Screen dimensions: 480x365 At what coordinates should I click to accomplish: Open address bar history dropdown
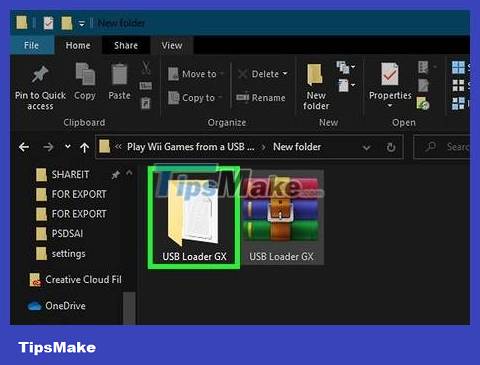367,147
